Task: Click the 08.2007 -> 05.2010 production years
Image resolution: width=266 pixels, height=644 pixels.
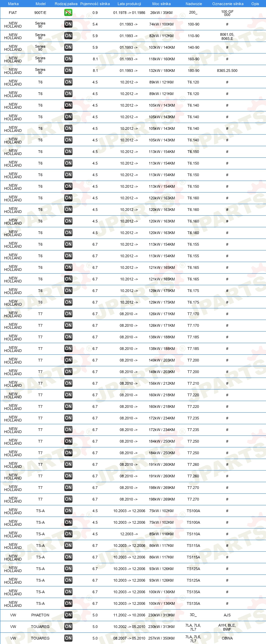Action: 129,638
